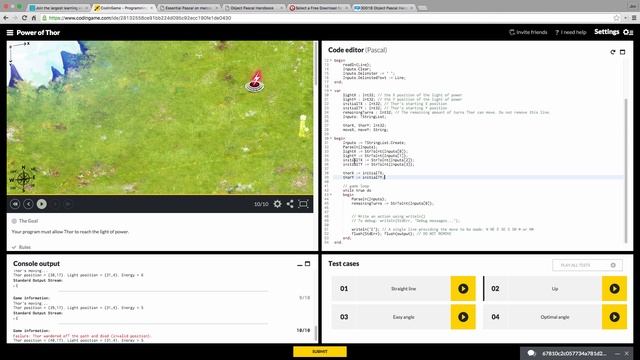Click the 9/10 frame marker in Console output

coord(304,298)
